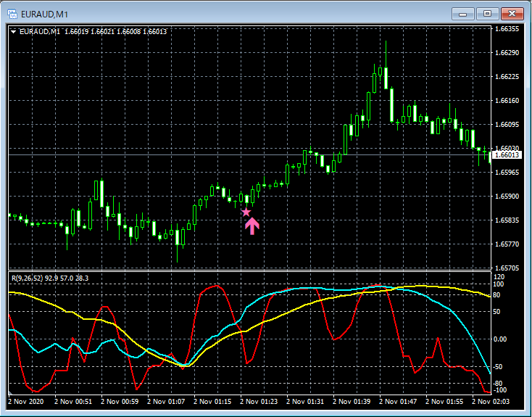Click the time label 2 Nov 2020
This screenshot has width=532, height=417.
[26, 401]
